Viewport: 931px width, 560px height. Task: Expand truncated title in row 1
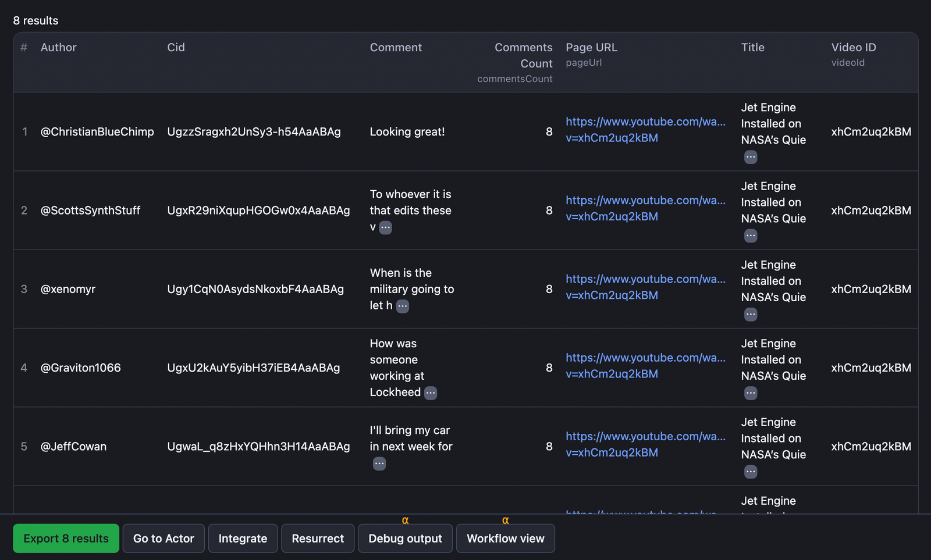click(750, 157)
